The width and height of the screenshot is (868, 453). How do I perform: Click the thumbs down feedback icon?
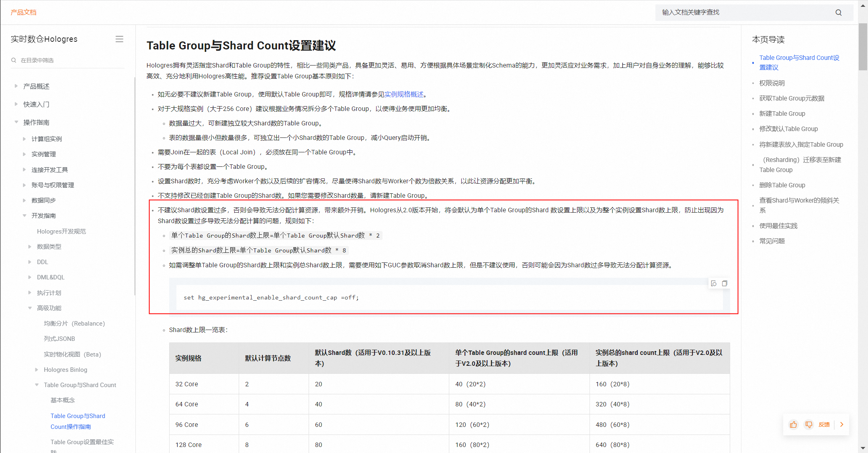pos(809,424)
